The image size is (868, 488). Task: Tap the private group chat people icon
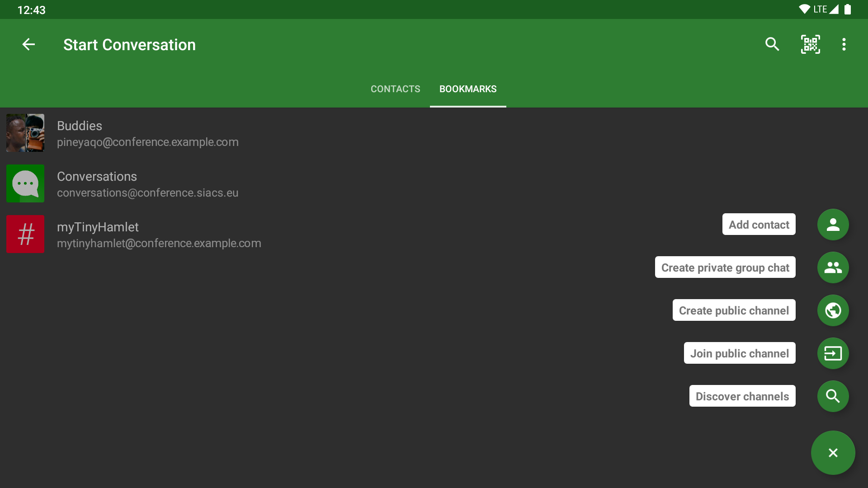coord(833,267)
